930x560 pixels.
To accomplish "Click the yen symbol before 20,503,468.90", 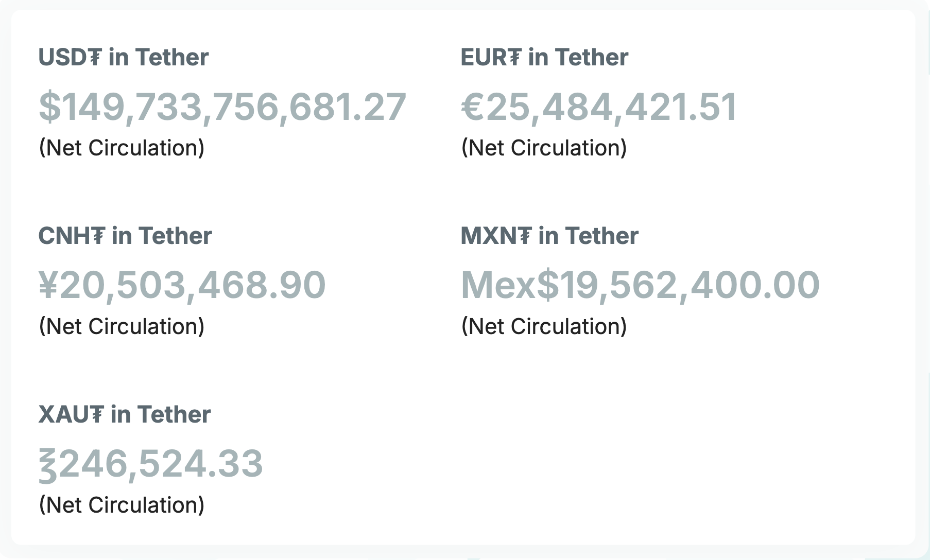I will [x=48, y=285].
